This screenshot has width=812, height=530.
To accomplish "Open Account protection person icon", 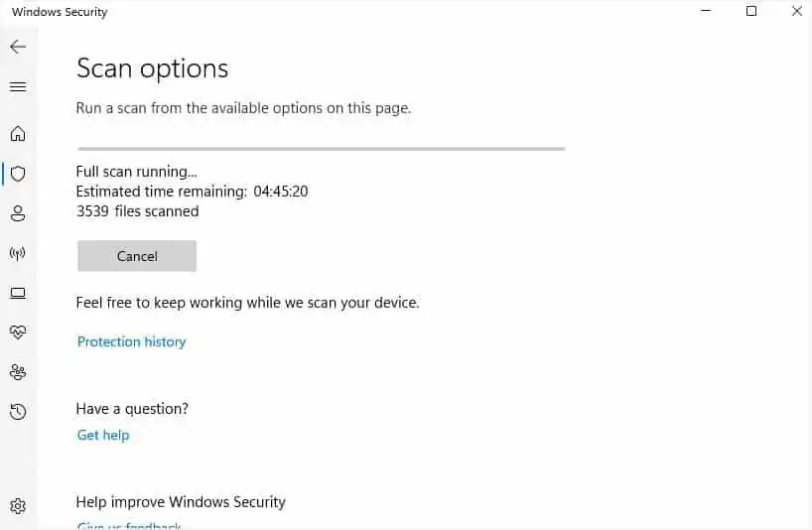I will pos(18,213).
